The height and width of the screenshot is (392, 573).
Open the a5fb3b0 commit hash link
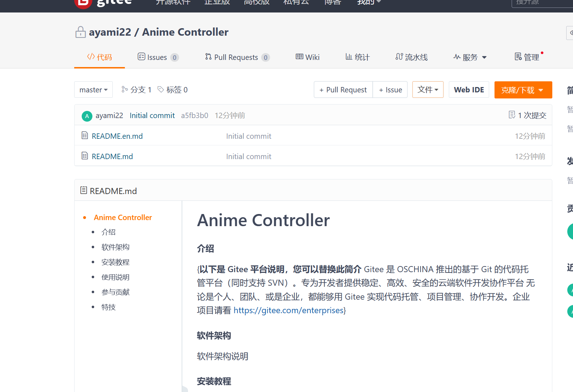(x=194, y=116)
